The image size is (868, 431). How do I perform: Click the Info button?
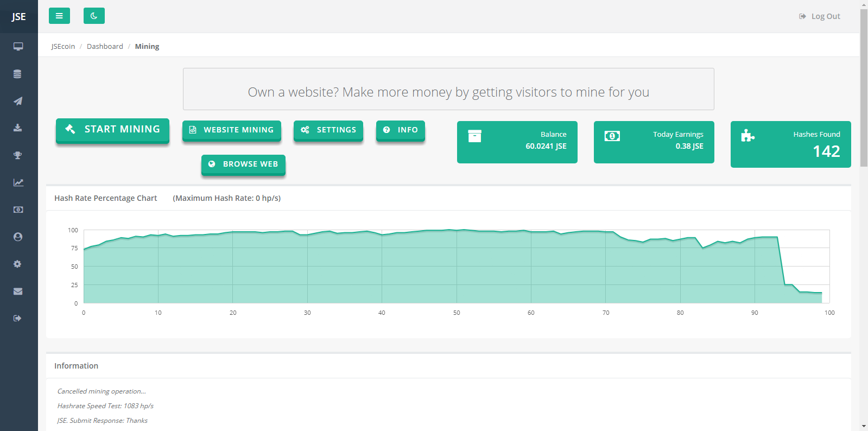[x=401, y=130]
